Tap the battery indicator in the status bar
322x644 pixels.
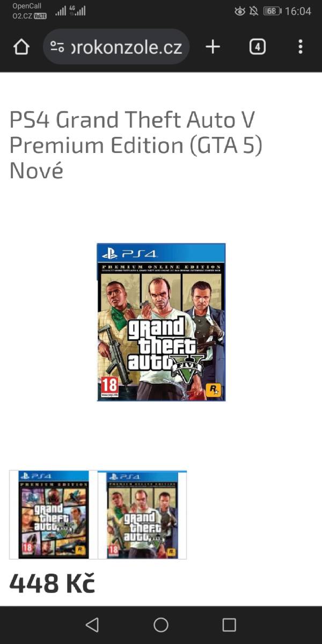(x=272, y=11)
